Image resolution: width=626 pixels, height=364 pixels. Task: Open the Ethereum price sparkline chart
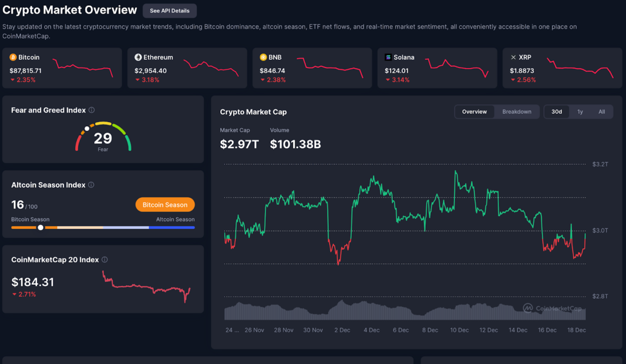pos(211,68)
